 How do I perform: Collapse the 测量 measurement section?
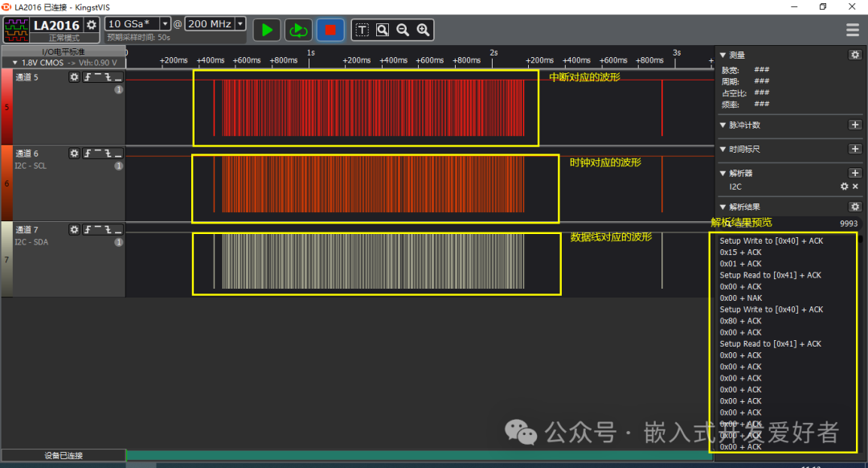(723, 55)
